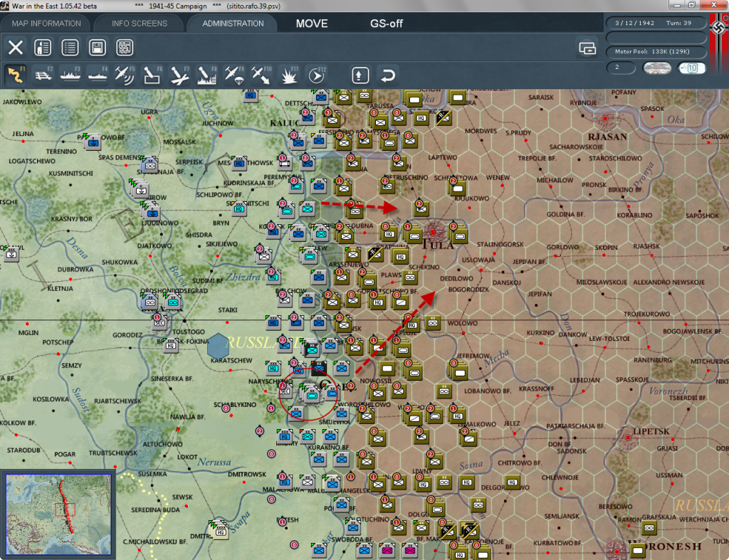The height and width of the screenshot is (560, 729).
Task: Select Rail move mode F2 icon
Action: point(43,75)
